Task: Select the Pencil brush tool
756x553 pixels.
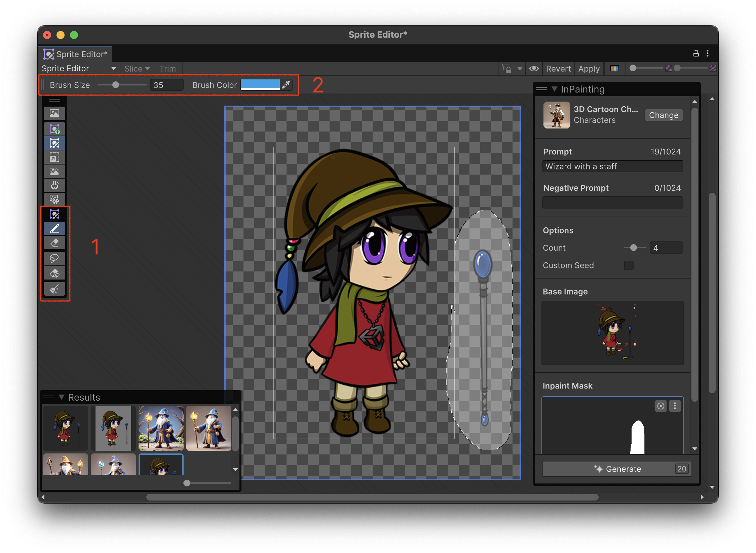Action: click(55, 228)
